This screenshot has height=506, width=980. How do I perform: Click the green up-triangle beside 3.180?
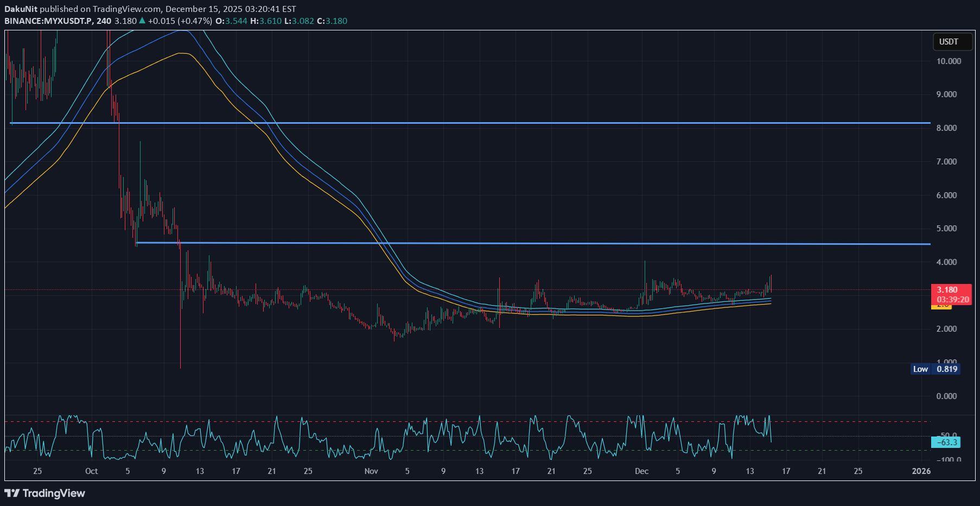pyautogui.click(x=142, y=21)
